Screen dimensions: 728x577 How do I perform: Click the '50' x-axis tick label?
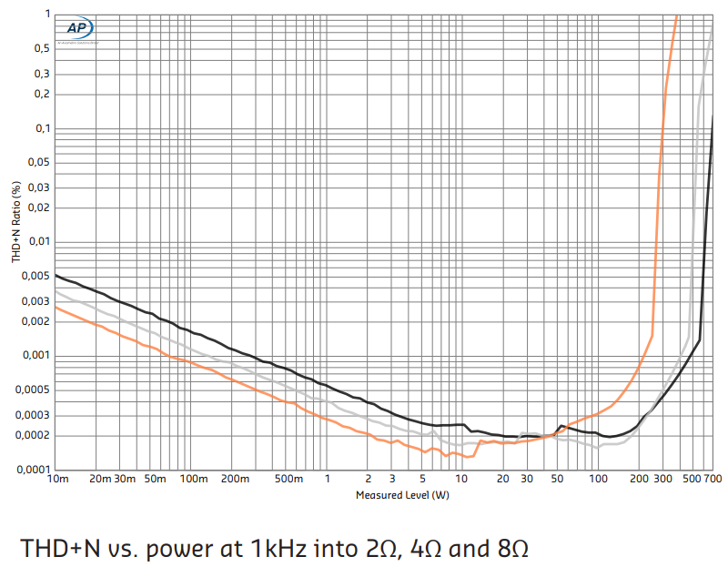coord(557,479)
